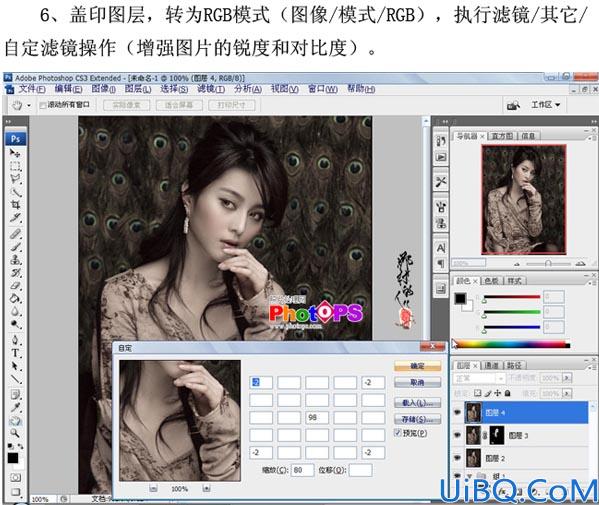This screenshot has height=505, width=599.
Task: Toggle lock all padlock icon
Action: pos(508,393)
